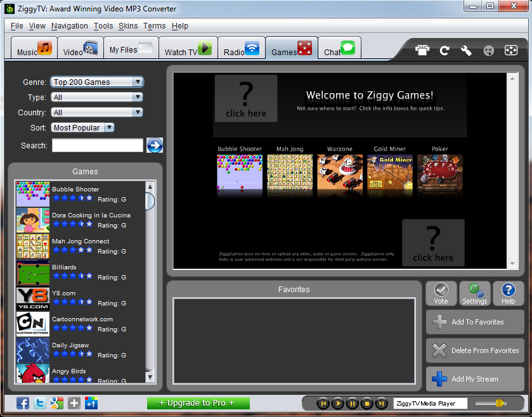Click the blue search arrow button
Image resolution: width=532 pixels, height=417 pixels.
[155, 145]
